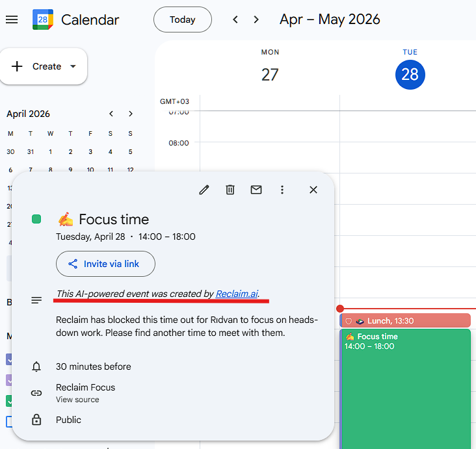Image resolution: width=476 pixels, height=449 pixels.
Task: Select April 1 in mini calendar
Action: (x=50, y=151)
